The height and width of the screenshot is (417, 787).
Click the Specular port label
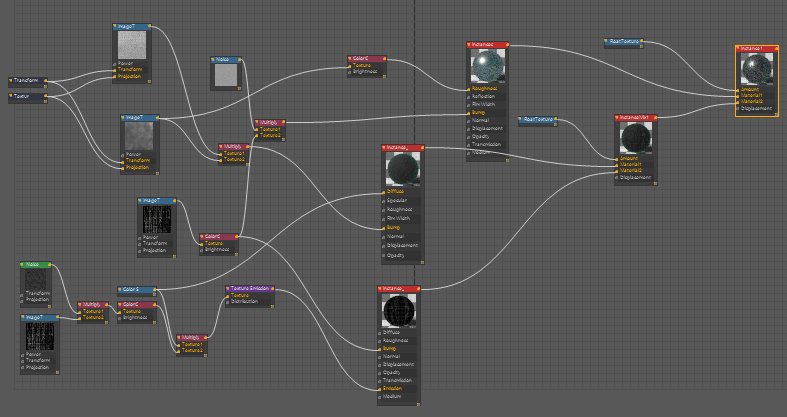tap(397, 201)
